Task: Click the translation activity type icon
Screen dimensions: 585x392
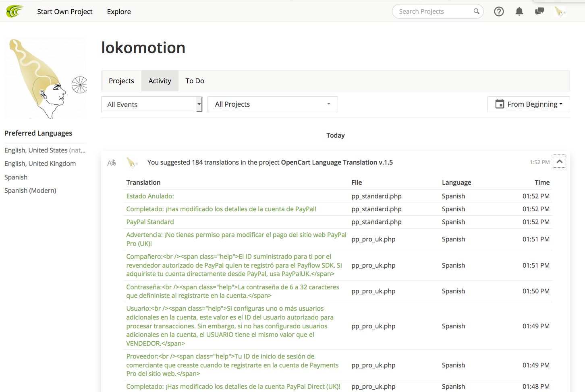Action: (x=112, y=163)
